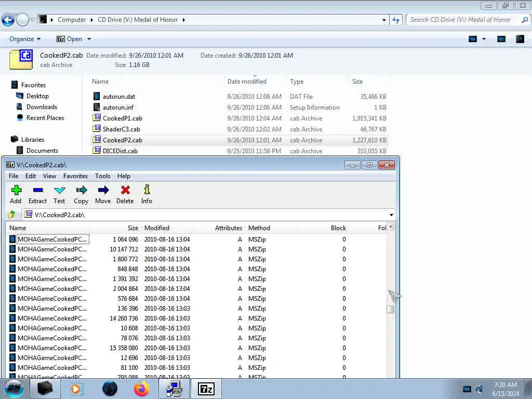Toggle the Explorer preview pane icon

501,39
